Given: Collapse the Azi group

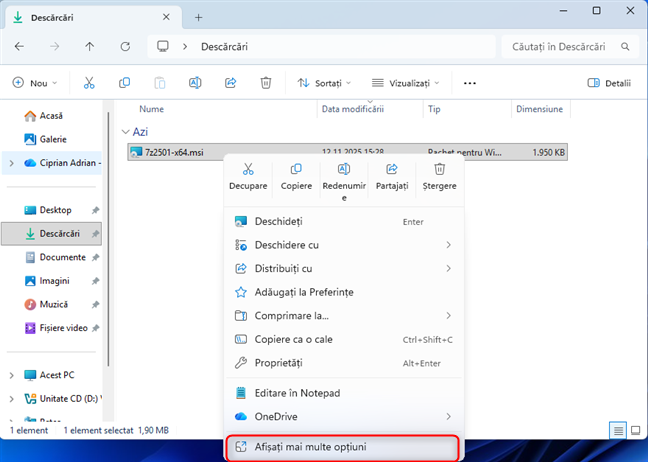Looking at the screenshot, I should [125, 132].
